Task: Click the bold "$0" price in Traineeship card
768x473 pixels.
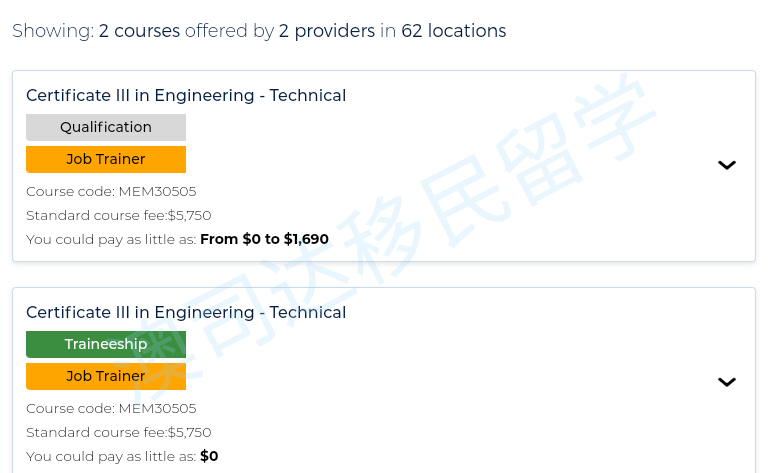Action: tap(209, 456)
